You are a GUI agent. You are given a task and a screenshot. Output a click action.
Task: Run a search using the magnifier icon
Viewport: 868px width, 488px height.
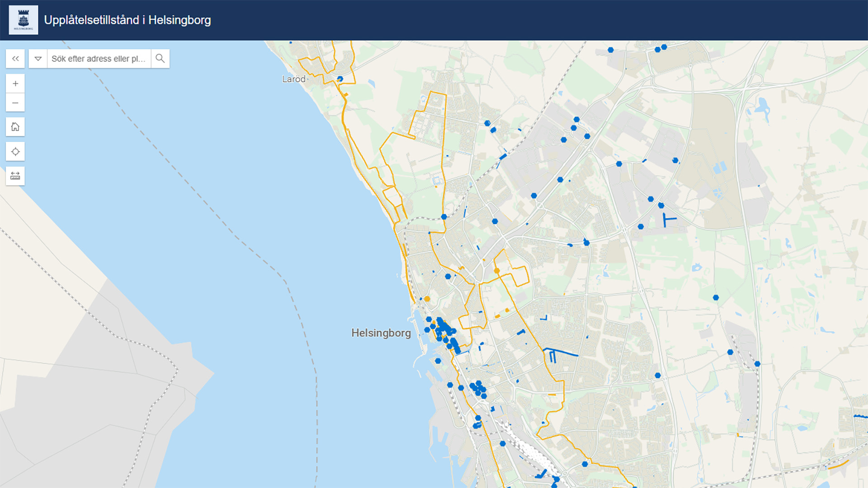[x=160, y=58]
